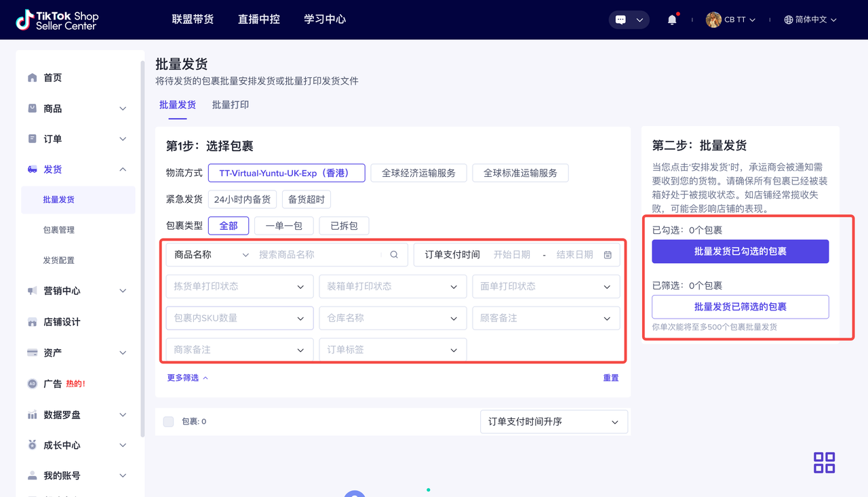Switch to the 批量打印 tab

[x=231, y=105]
